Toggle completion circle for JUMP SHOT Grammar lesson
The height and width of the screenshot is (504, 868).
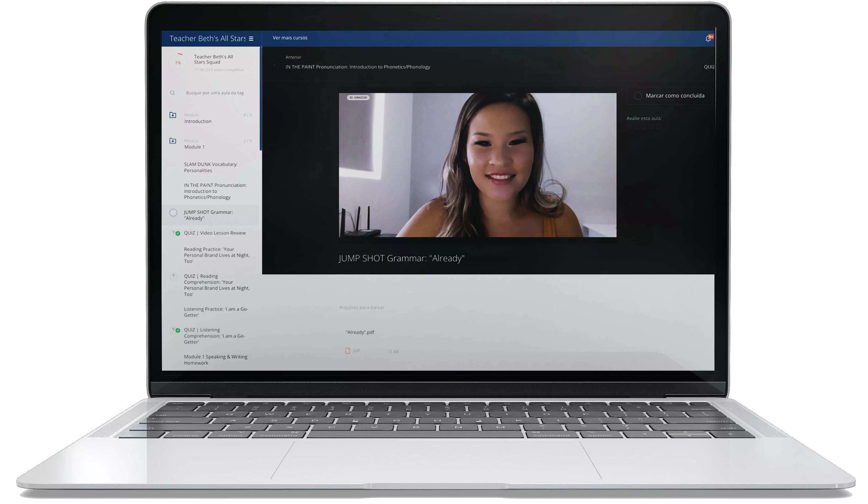point(173,213)
